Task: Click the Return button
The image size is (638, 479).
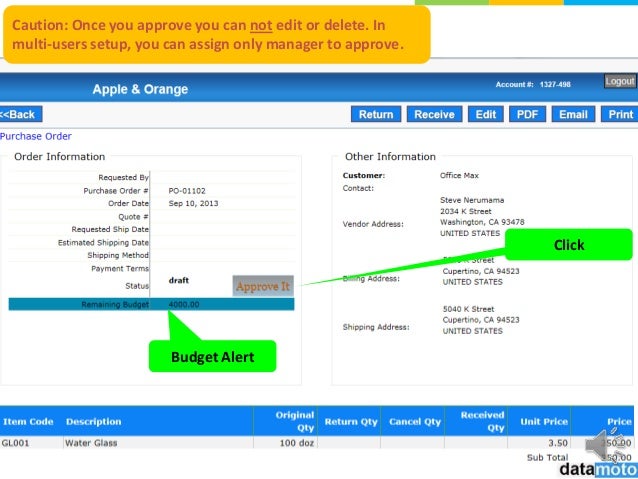Action: pyautogui.click(x=376, y=114)
